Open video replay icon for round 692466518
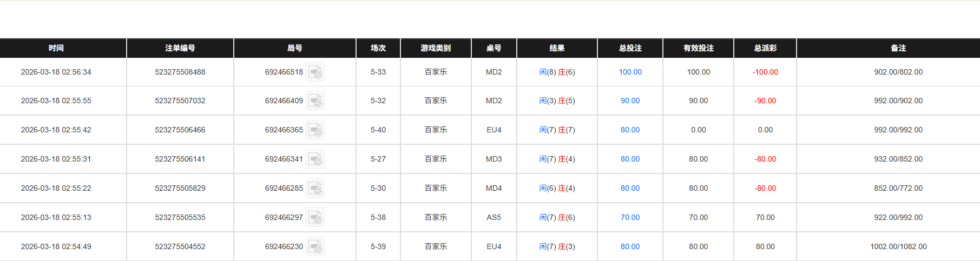The image size is (980, 261). [x=315, y=72]
